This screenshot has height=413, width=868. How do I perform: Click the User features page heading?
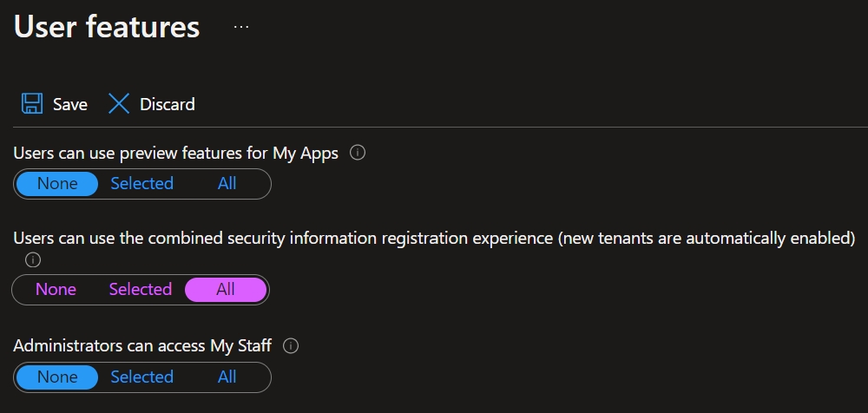(x=107, y=27)
